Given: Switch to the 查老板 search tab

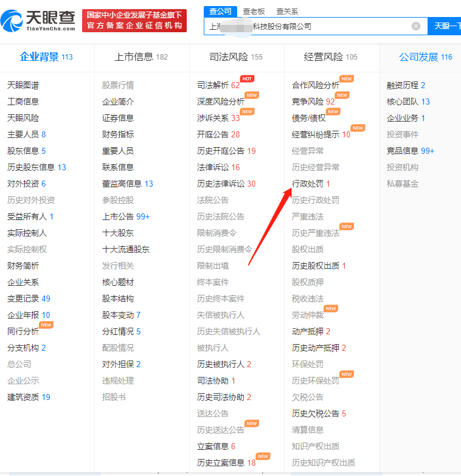Looking at the screenshot, I should click(254, 11).
